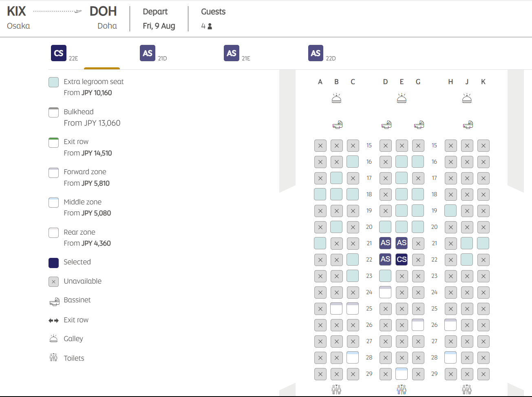The width and height of the screenshot is (532, 397).
Task: Deselect AS seat 21D
Action: (x=385, y=243)
